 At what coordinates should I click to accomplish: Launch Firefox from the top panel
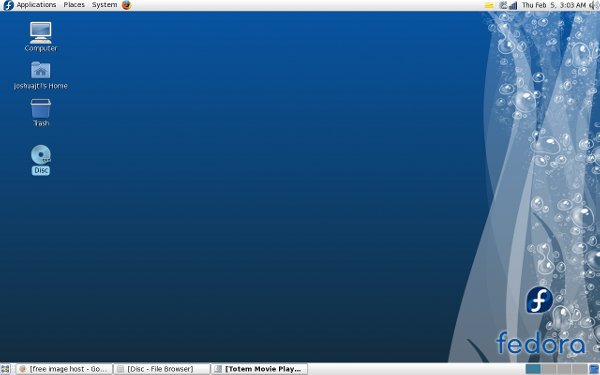(x=127, y=5)
